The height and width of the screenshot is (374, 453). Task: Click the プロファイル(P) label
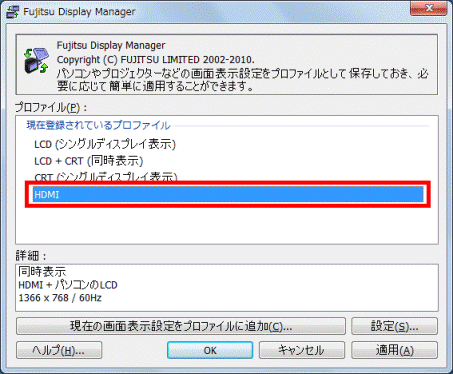(x=51, y=108)
